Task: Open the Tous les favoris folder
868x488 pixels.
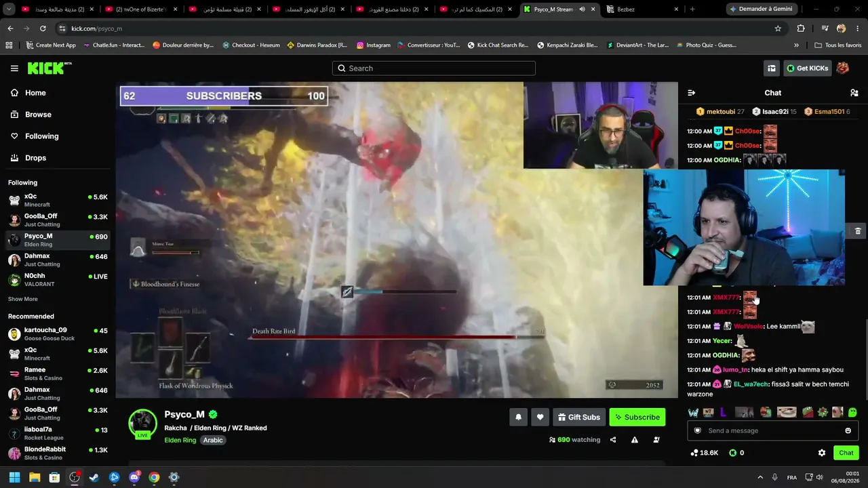Action: (838, 45)
